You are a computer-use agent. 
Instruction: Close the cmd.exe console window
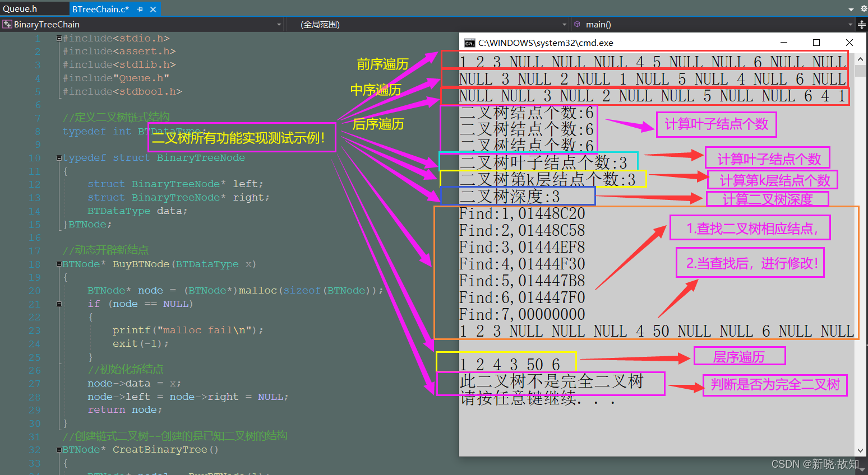tap(849, 43)
